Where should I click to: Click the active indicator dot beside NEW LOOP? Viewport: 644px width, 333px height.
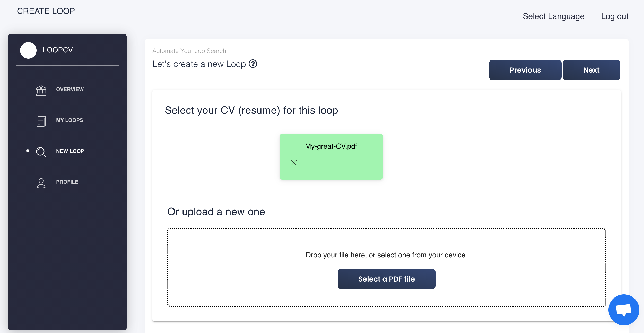pos(27,151)
